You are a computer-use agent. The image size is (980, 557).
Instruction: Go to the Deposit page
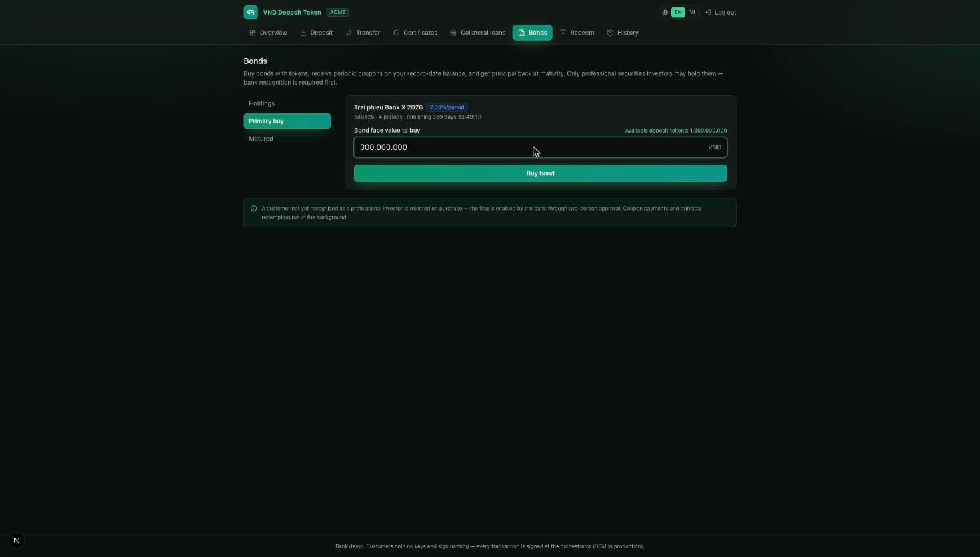tap(317, 33)
